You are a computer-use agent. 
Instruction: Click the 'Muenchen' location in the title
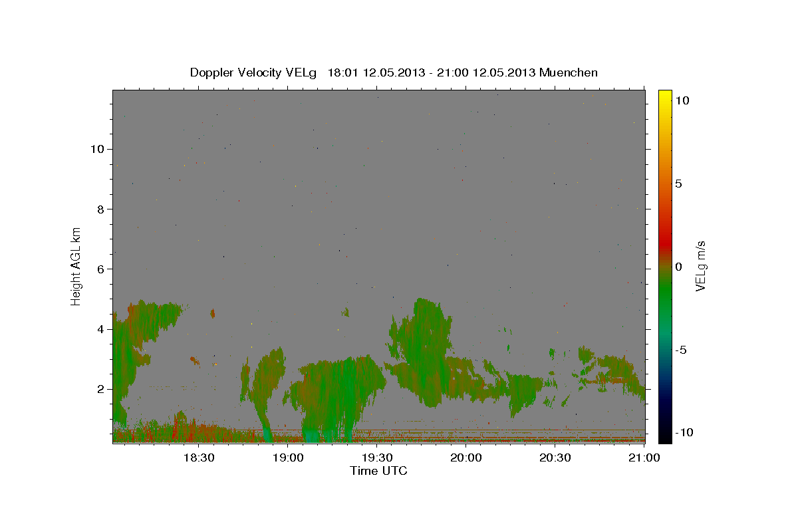tap(569, 72)
